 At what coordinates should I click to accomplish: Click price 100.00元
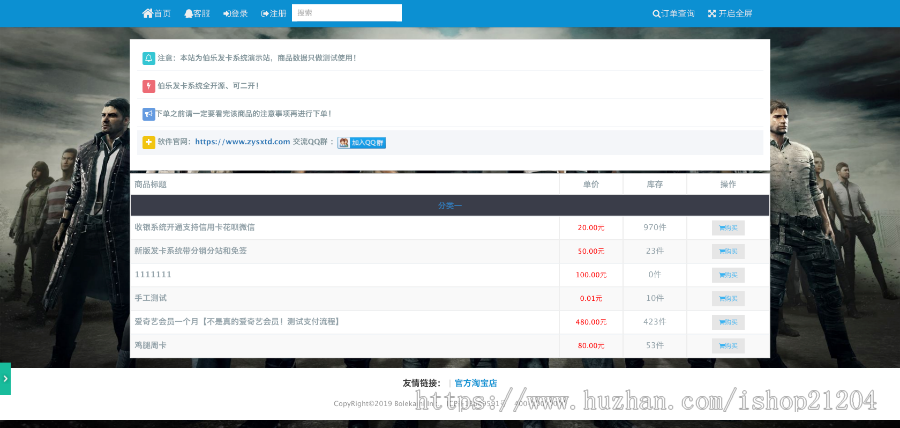591,275
